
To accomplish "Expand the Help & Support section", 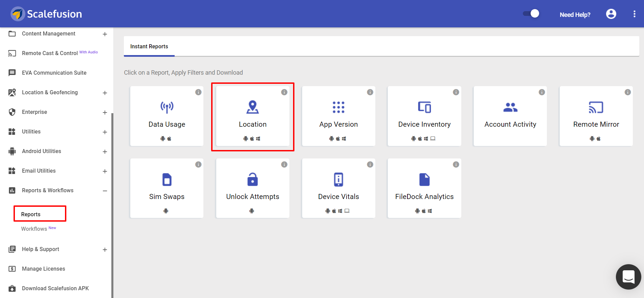I will (105, 250).
